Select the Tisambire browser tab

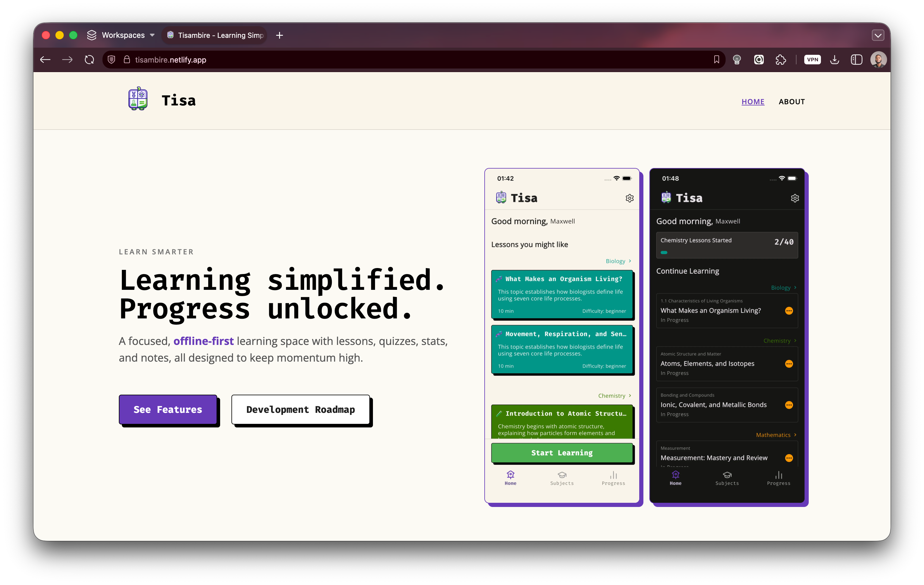point(216,35)
